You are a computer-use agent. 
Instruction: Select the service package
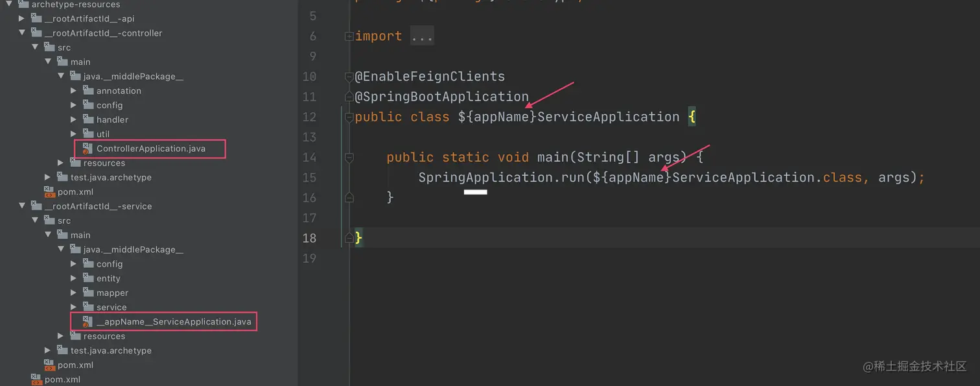click(111, 307)
